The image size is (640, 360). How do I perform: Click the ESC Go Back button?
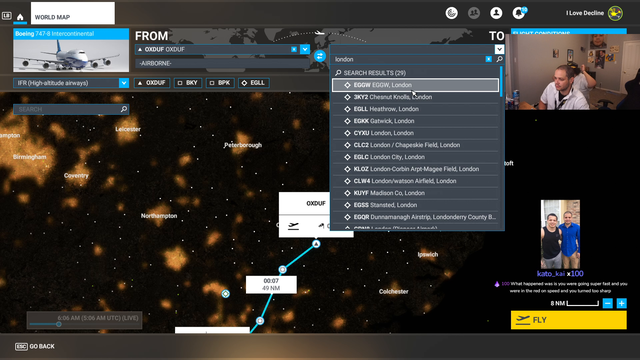coord(35,347)
